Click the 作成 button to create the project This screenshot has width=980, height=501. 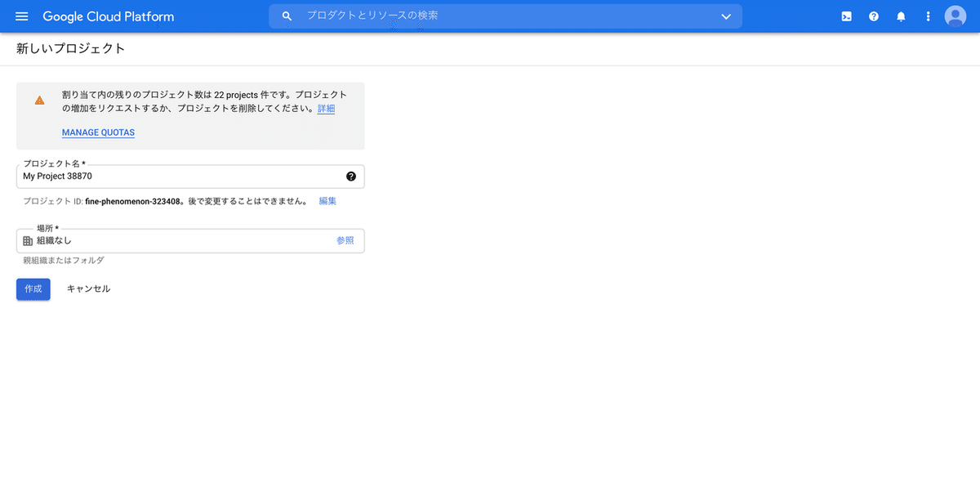coord(33,289)
